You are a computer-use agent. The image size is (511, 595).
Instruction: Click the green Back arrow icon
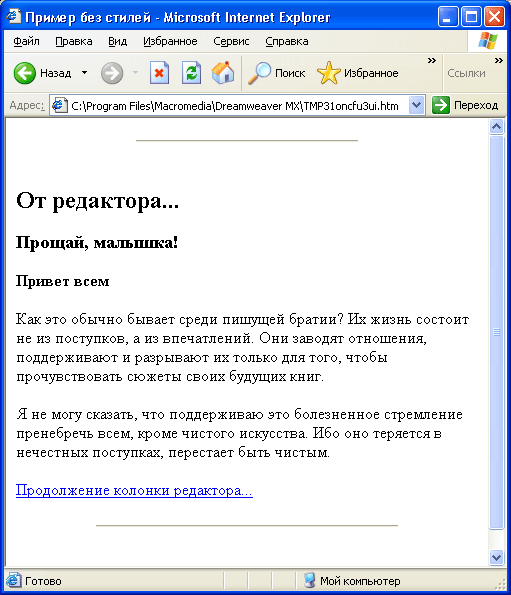25,73
